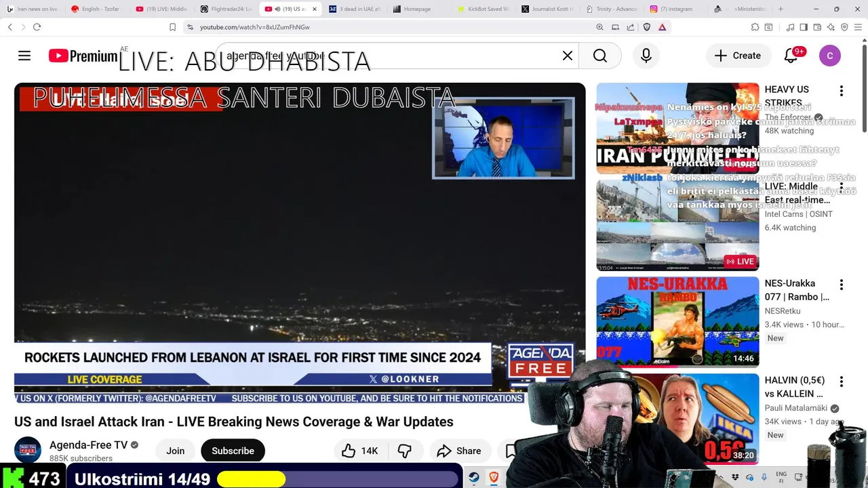This screenshot has width=868, height=488.
Task: Close the active YouTube tab
Action: (314, 9)
